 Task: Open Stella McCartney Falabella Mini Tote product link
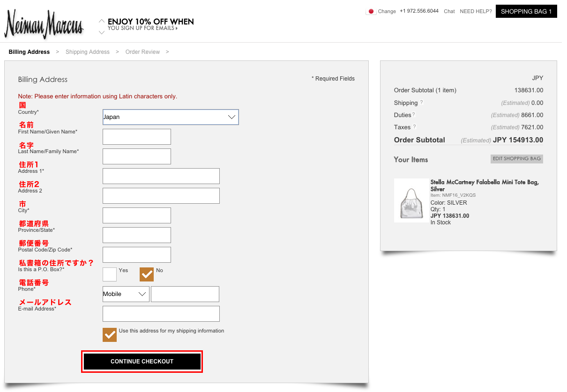coord(485,185)
